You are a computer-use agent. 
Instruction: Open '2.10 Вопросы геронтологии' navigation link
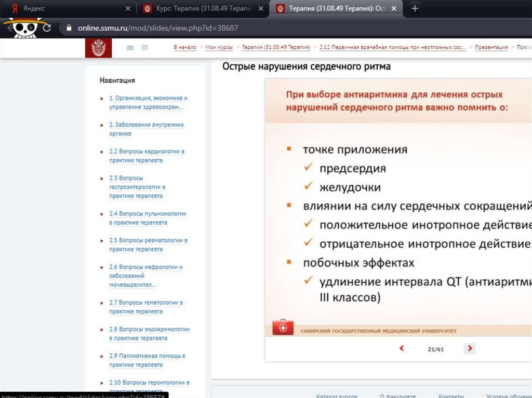pos(149,387)
